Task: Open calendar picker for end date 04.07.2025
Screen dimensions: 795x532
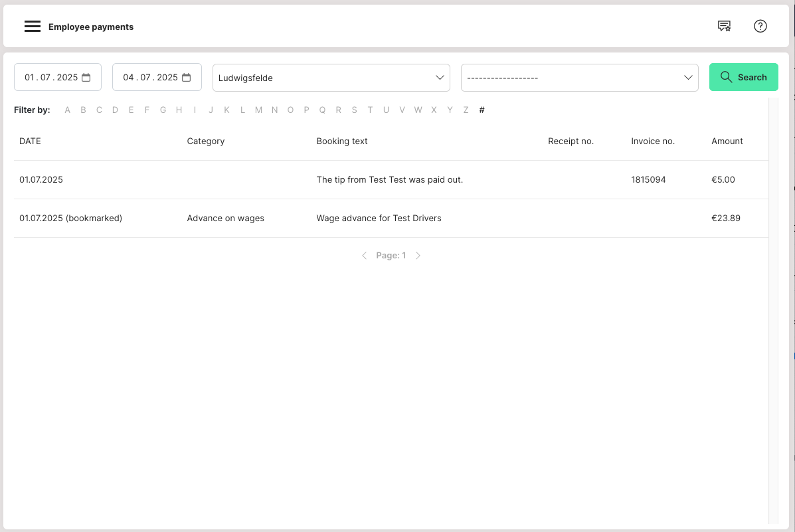Action: [x=186, y=77]
